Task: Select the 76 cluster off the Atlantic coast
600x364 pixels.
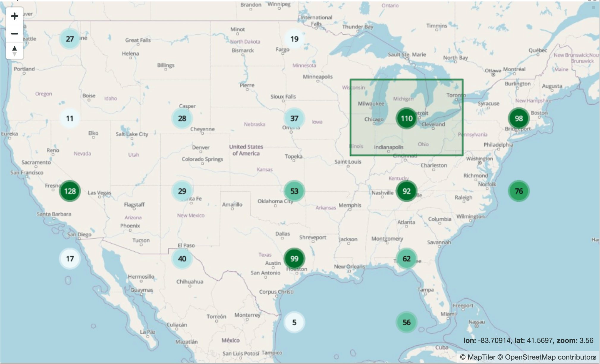Action: [519, 191]
